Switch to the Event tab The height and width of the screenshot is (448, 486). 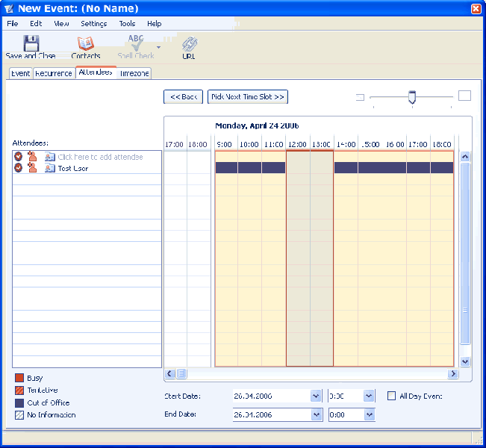20,73
